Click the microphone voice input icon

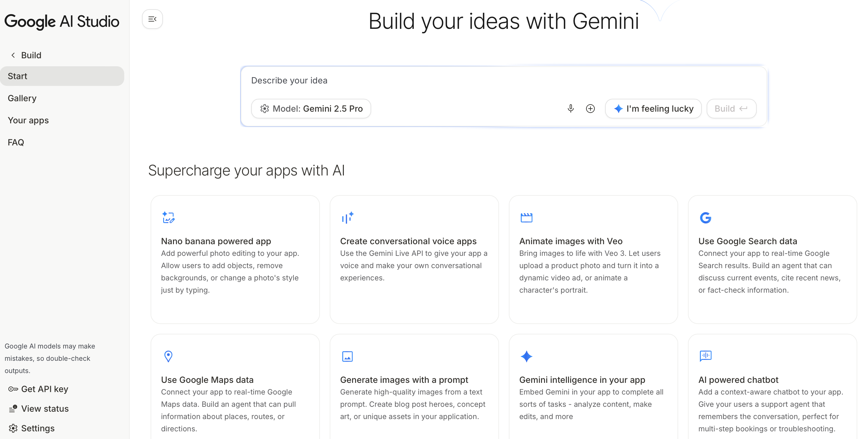570,109
